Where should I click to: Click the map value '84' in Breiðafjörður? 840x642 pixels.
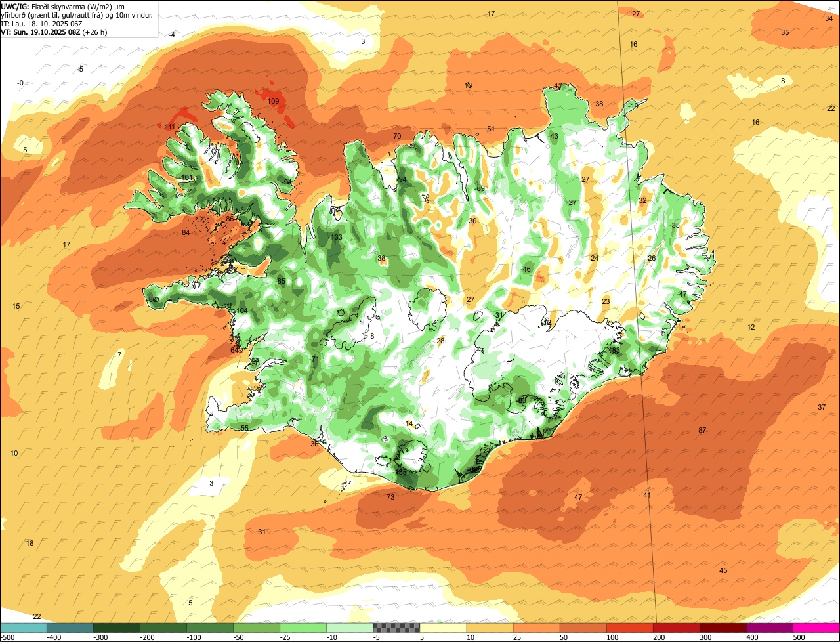(x=186, y=233)
